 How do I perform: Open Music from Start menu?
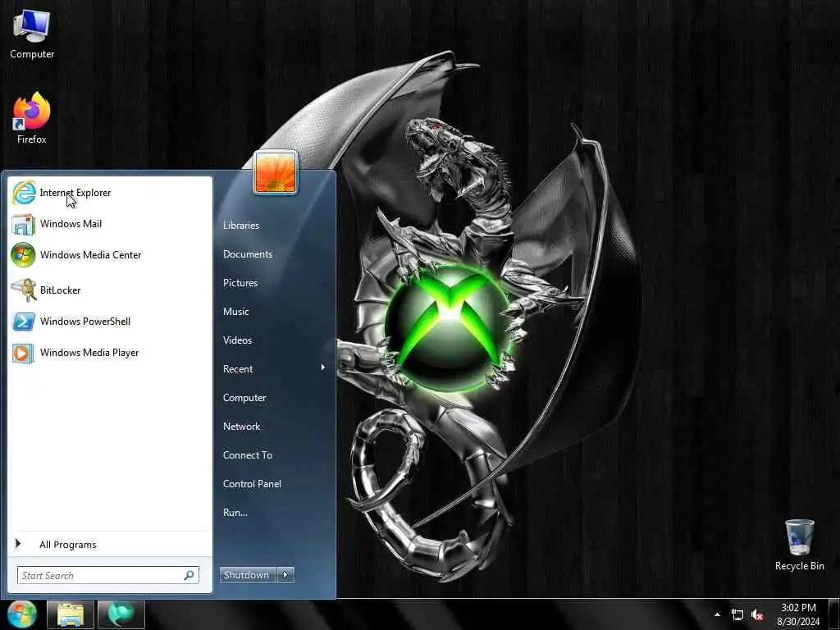coord(235,312)
